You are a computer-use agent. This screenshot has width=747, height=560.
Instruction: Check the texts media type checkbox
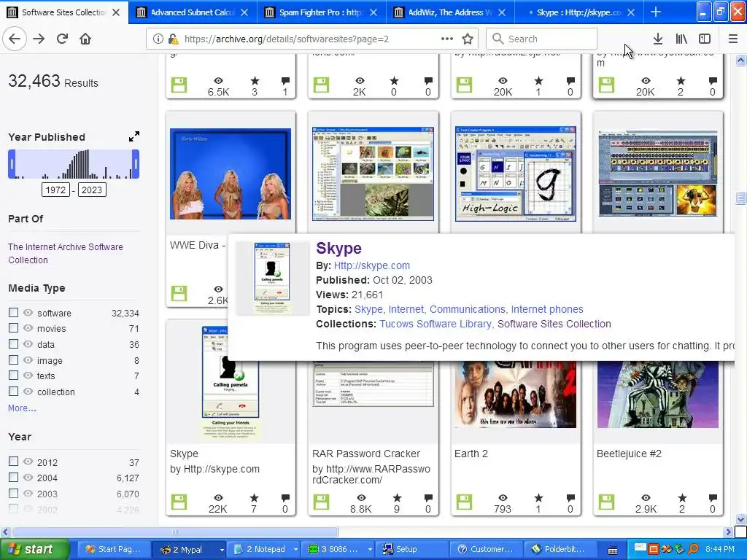pos(13,376)
